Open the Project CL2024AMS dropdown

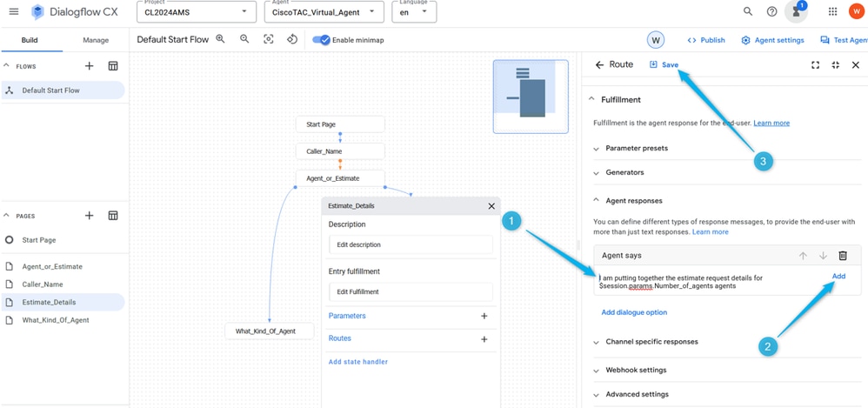(197, 11)
